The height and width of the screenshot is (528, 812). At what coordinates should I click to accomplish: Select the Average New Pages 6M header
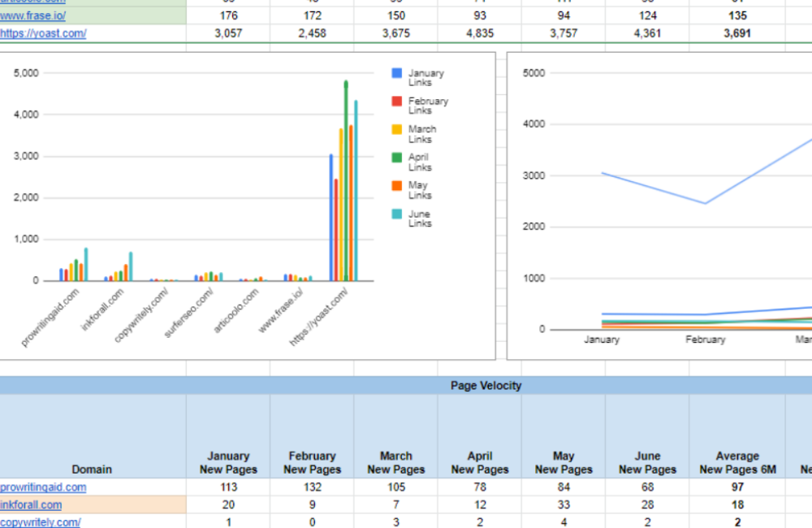(x=737, y=436)
